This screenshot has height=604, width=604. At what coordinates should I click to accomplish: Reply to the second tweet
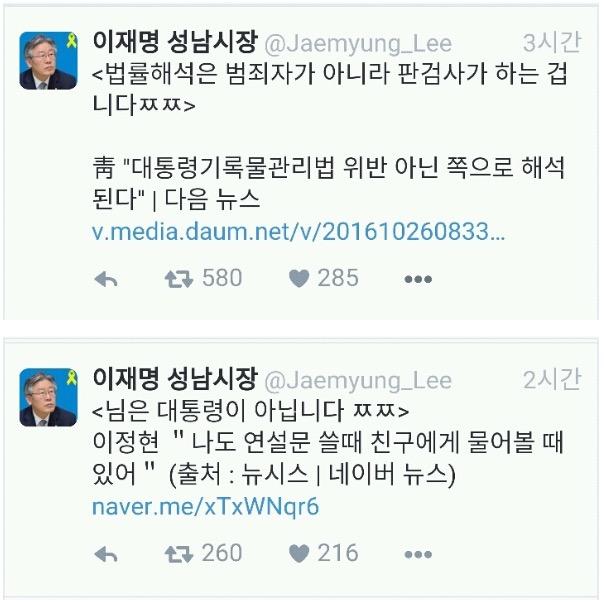click(106, 555)
